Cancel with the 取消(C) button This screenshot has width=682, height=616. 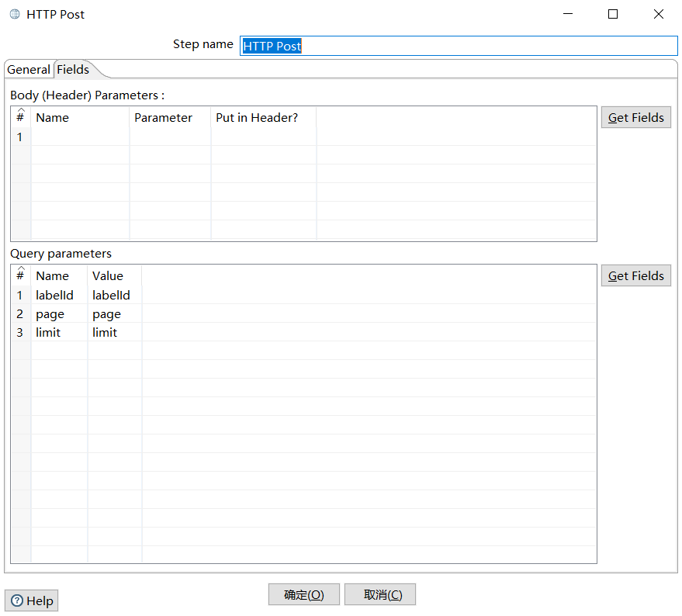(x=380, y=595)
